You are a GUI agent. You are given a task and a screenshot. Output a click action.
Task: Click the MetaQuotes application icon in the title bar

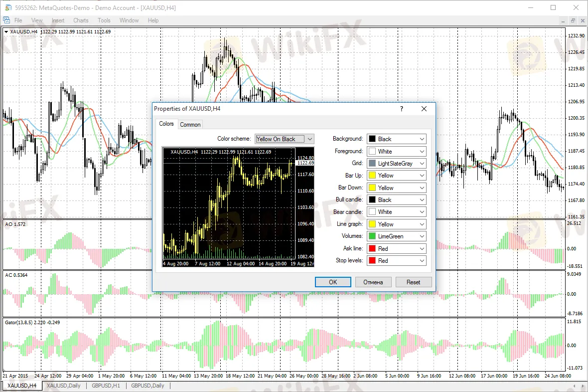7,7
